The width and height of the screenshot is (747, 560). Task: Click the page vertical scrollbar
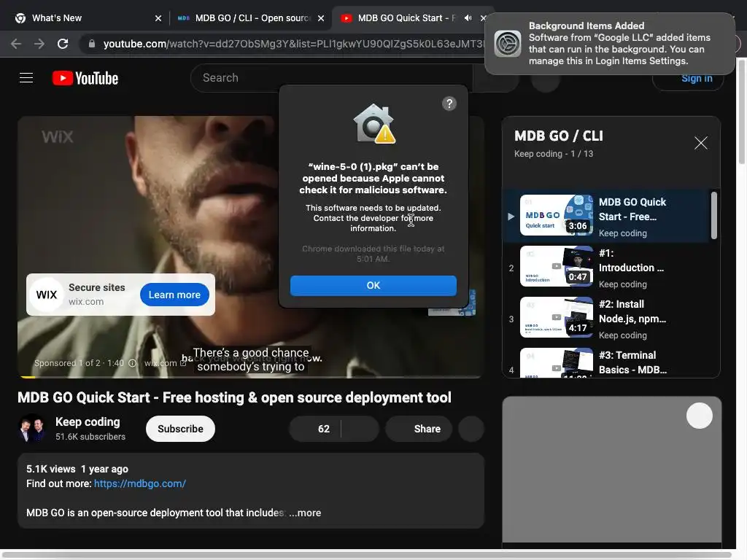(x=742, y=112)
